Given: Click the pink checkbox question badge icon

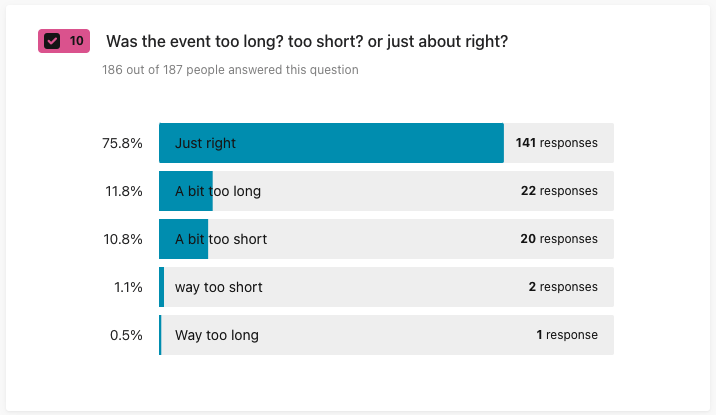Looking at the screenshot, I should tap(53, 41).
